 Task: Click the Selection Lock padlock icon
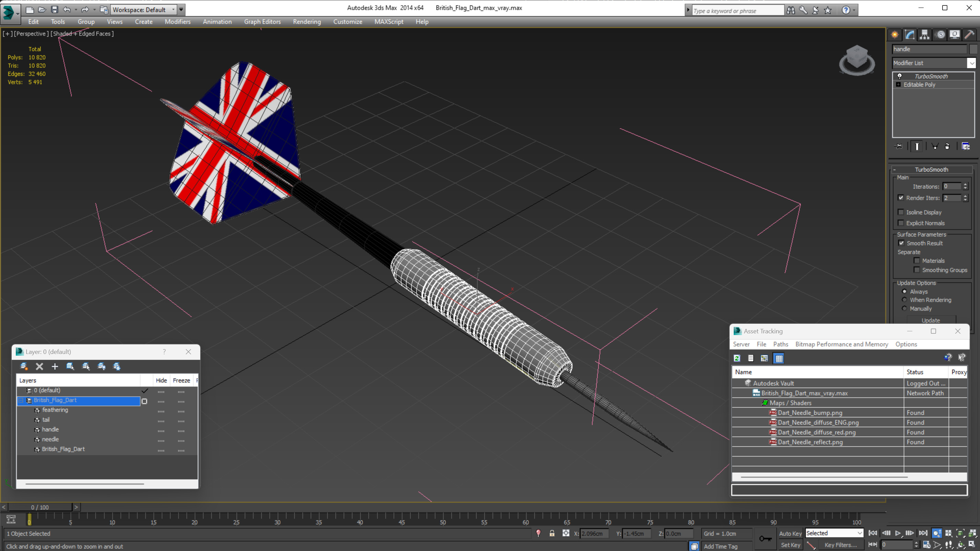click(552, 533)
